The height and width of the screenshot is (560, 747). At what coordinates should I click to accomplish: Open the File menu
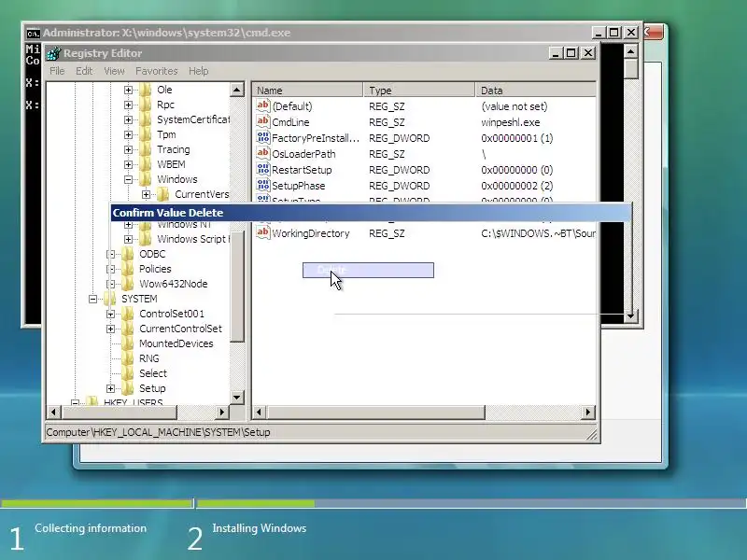click(57, 71)
